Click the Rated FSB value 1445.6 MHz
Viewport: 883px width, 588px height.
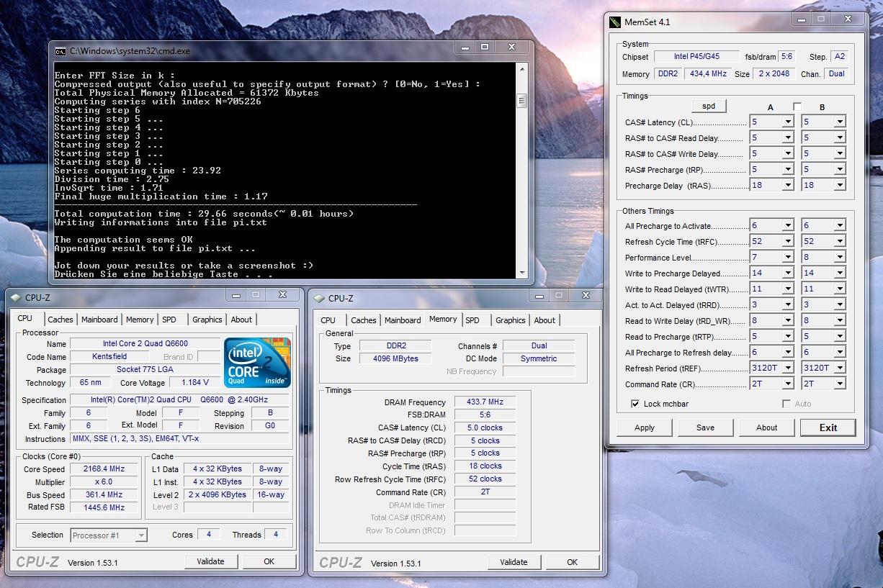tap(104, 508)
